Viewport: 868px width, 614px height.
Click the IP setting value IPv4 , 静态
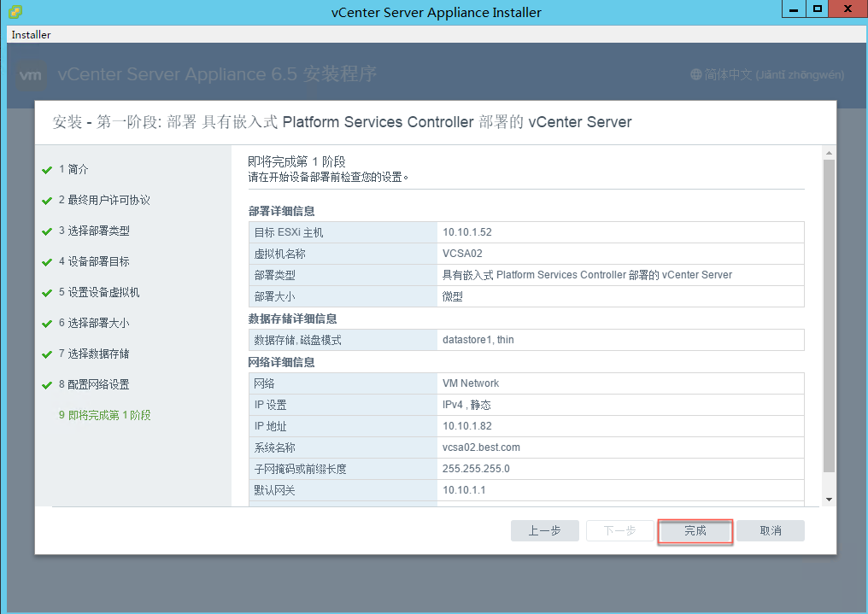click(x=466, y=405)
